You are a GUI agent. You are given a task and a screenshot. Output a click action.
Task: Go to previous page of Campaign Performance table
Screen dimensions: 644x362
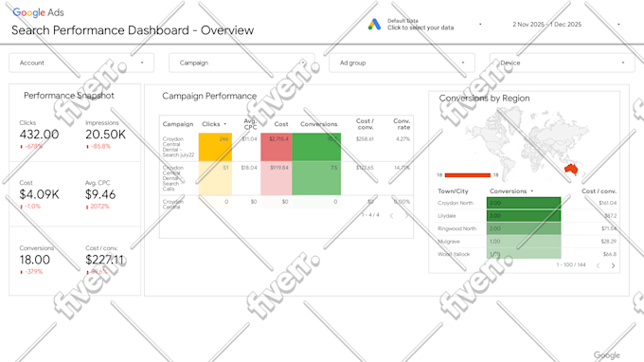[391, 215]
